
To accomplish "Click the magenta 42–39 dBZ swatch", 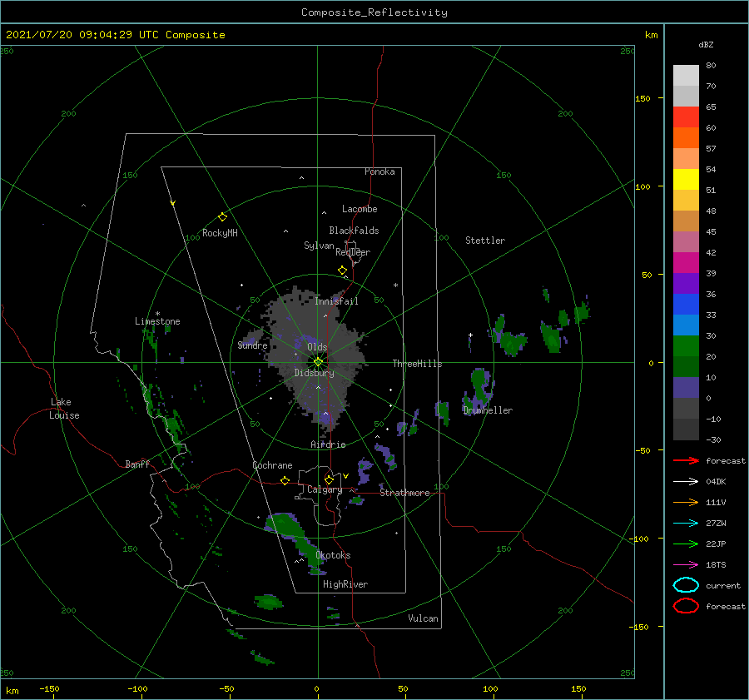I will (686, 263).
